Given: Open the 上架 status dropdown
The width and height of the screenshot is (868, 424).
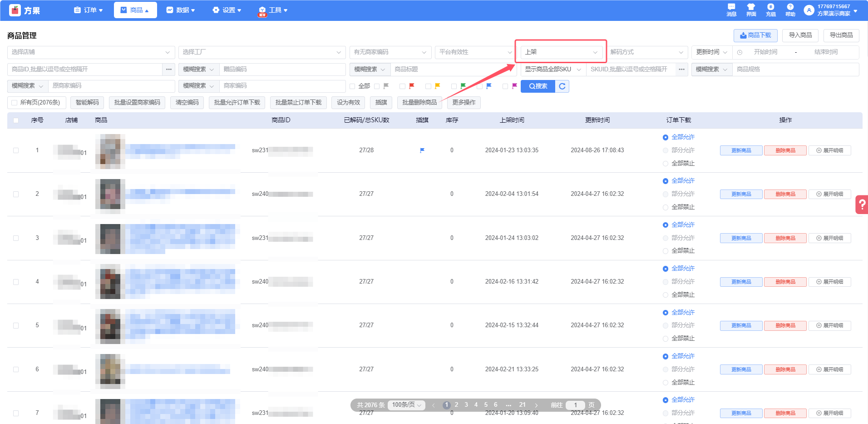Looking at the screenshot, I should [561, 52].
